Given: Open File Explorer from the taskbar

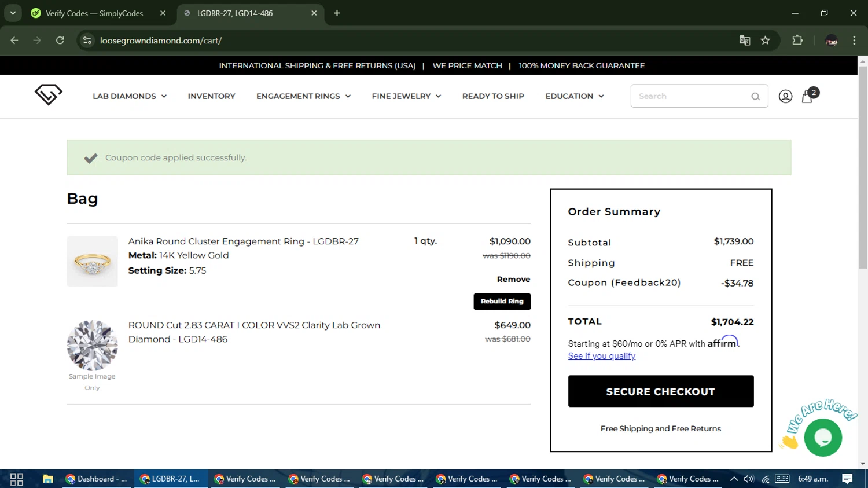Looking at the screenshot, I should [x=48, y=479].
